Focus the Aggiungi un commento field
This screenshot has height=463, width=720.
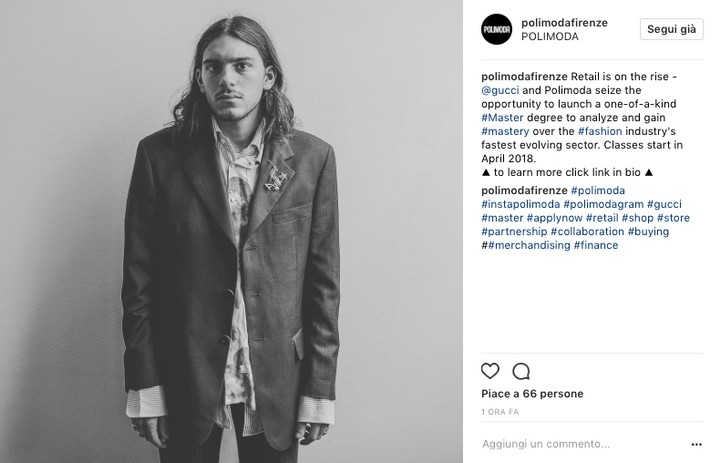(546, 444)
